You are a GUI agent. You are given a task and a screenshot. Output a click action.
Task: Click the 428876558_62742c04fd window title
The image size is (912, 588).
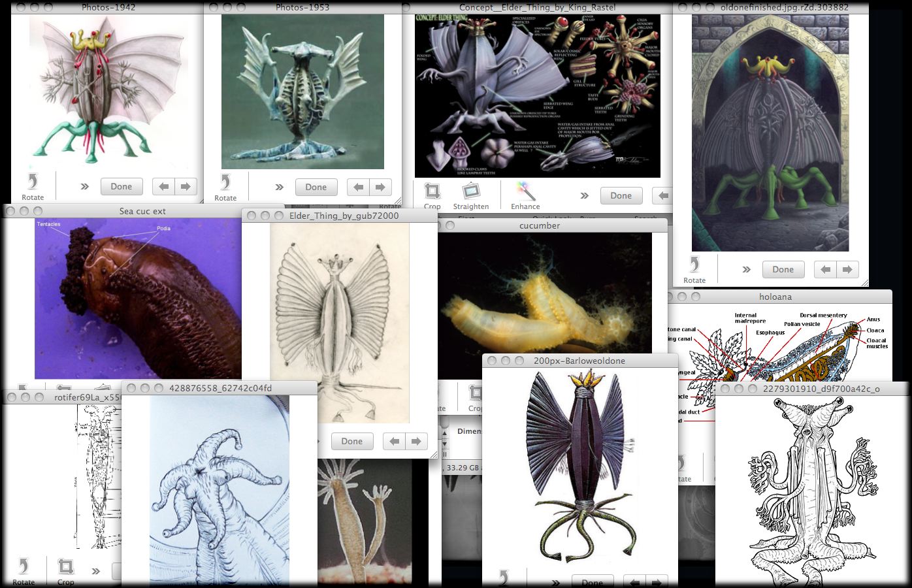(x=220, y=388)
